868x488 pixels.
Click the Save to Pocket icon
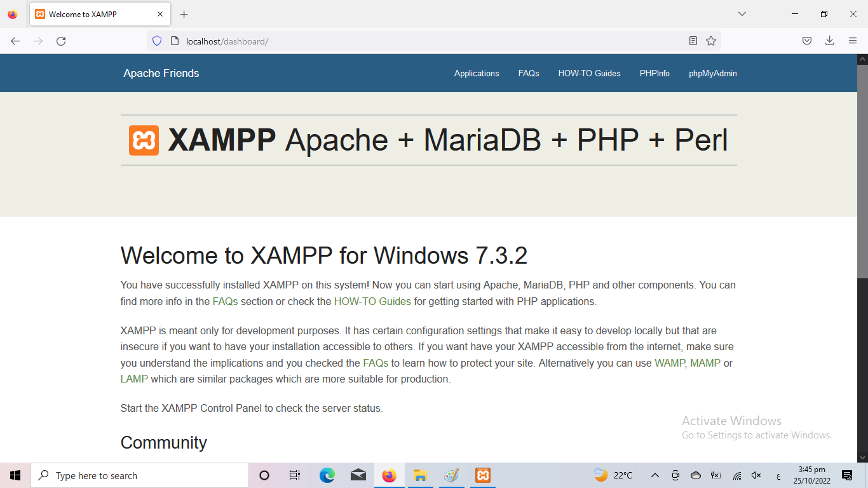coord(806,41)
